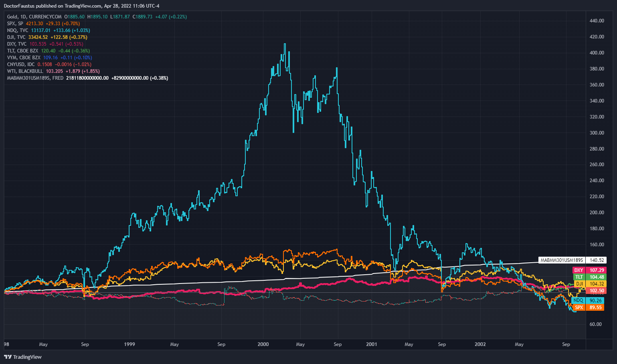
Task: Click the NDQ value 13137.01
Action: (x=41, y=30)
